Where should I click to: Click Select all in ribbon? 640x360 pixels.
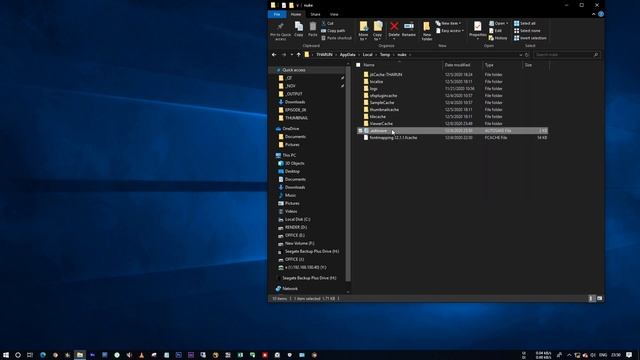(525, 23)
